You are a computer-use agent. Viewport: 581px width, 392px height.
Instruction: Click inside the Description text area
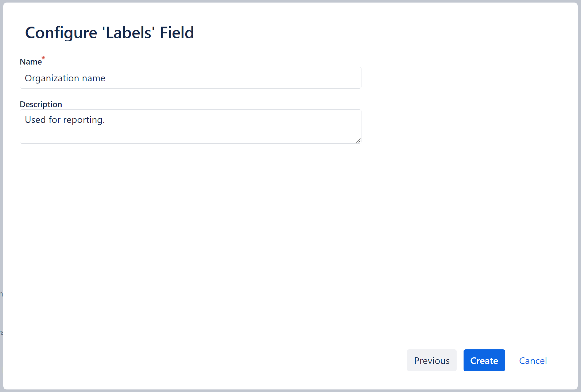[190, 126]
